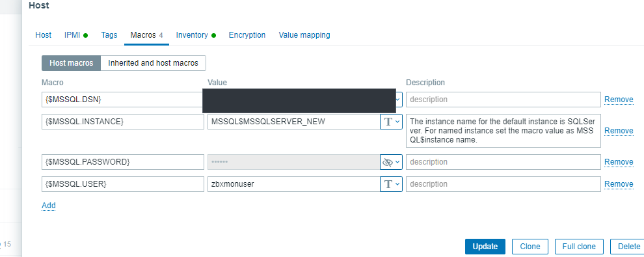Open the Encryption tab

pos(247,35)
